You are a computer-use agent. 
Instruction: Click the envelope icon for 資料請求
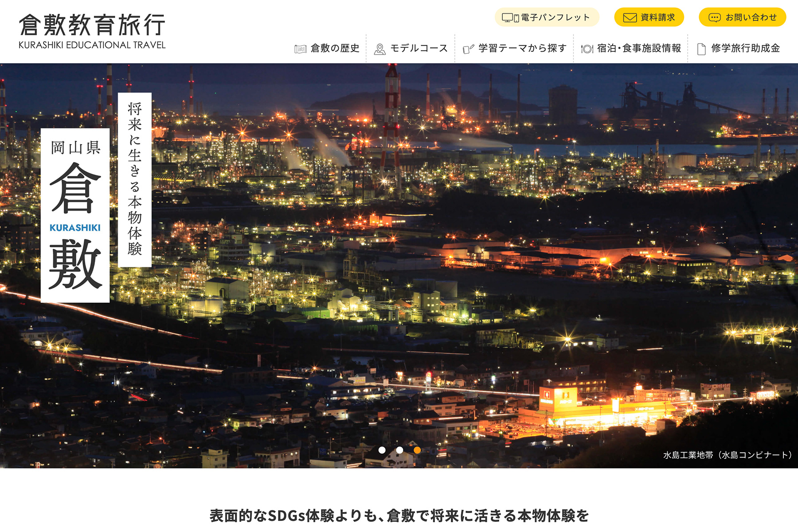tap(630, 17)
